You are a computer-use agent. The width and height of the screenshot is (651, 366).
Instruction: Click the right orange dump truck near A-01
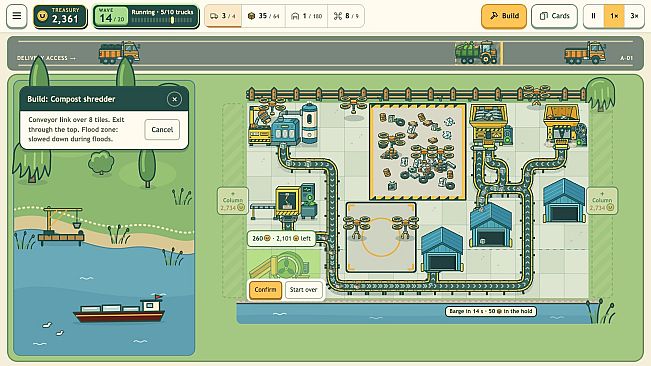585,52
